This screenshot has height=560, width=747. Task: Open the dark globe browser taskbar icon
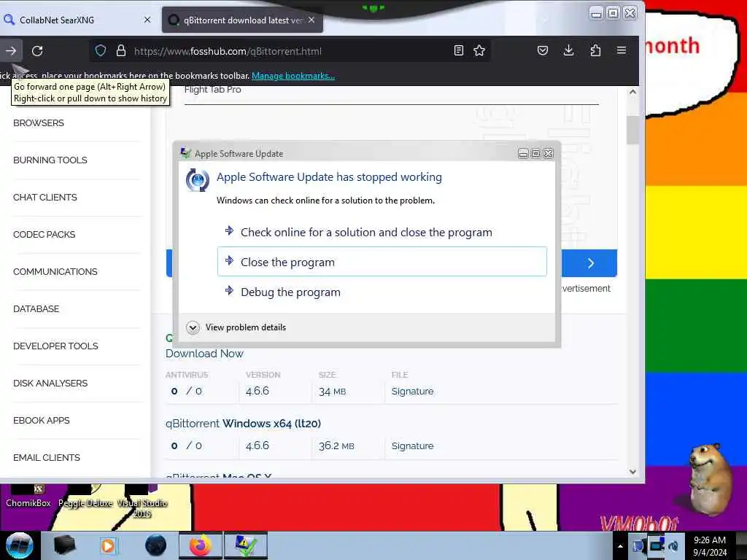[x=155, y=545]
